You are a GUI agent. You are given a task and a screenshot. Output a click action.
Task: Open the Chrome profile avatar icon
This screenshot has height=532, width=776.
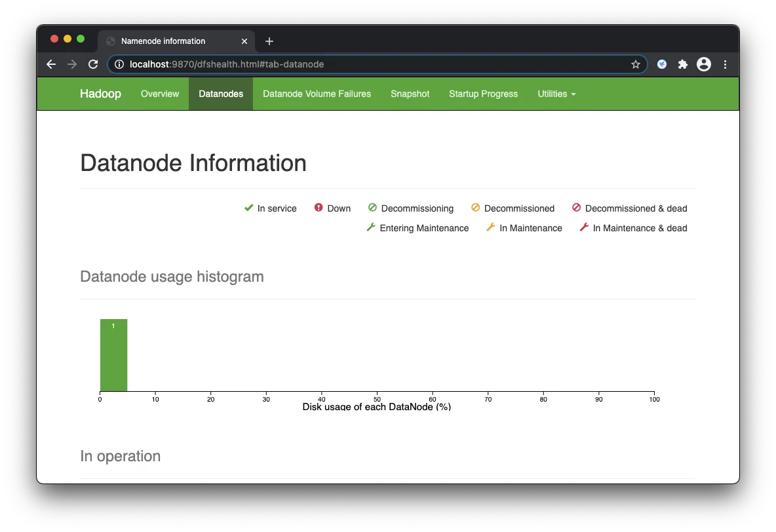(x=704, y=64)
